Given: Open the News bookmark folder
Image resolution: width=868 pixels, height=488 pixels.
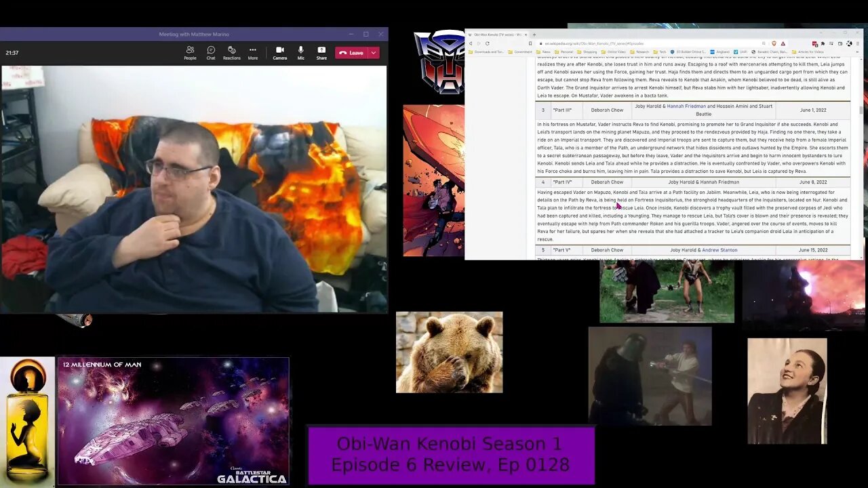Looking at the screenshot, I should pos(543,52).
